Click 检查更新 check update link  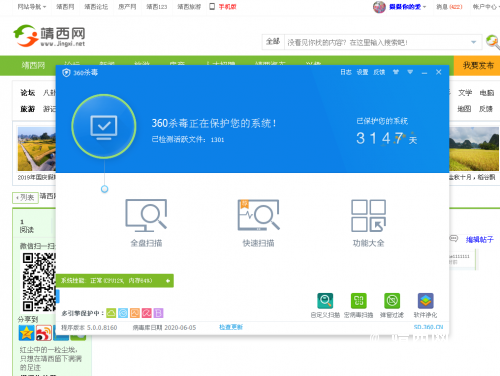pos(231,327)
